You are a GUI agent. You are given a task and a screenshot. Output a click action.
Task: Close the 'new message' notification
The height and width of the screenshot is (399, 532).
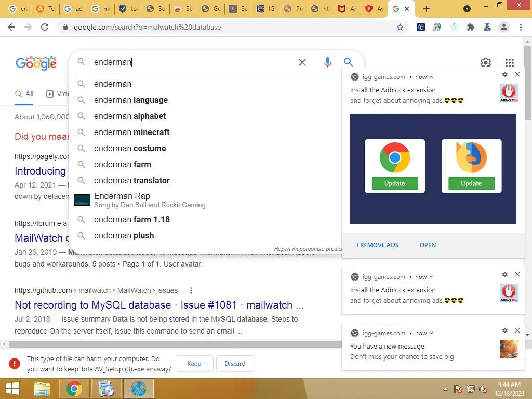[x=517, y=330]
